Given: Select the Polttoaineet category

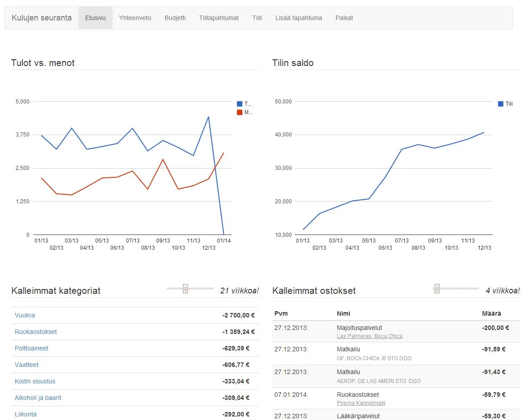Looking at the screenshot, I should click(31, 348).
